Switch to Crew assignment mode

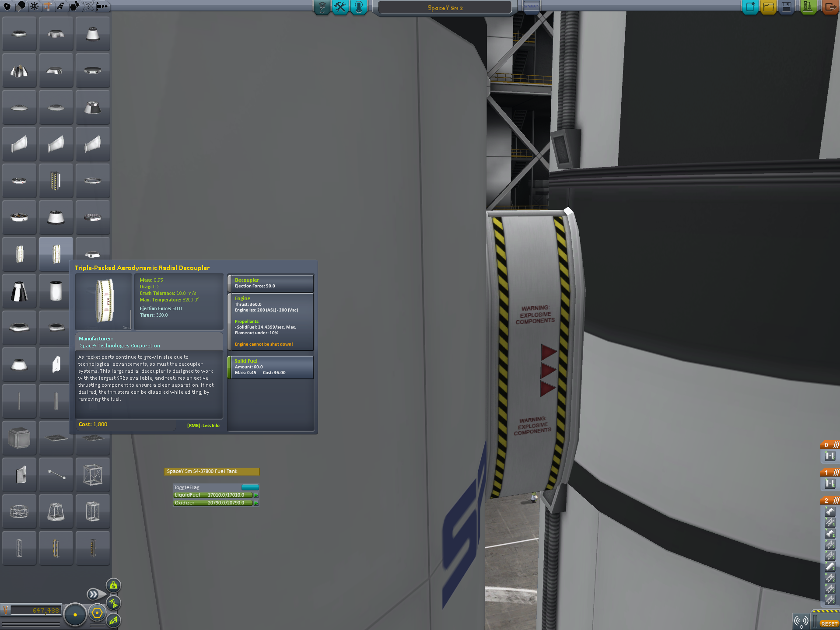coord(359,7)
